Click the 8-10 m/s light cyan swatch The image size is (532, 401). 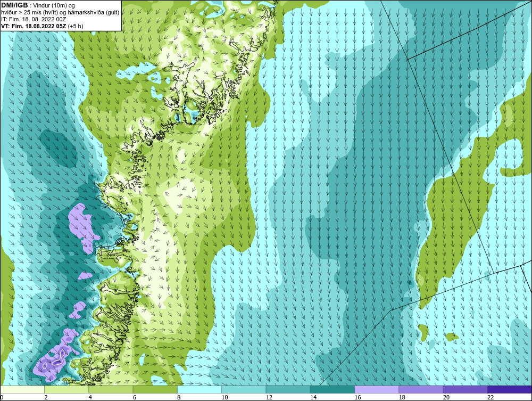199,389
